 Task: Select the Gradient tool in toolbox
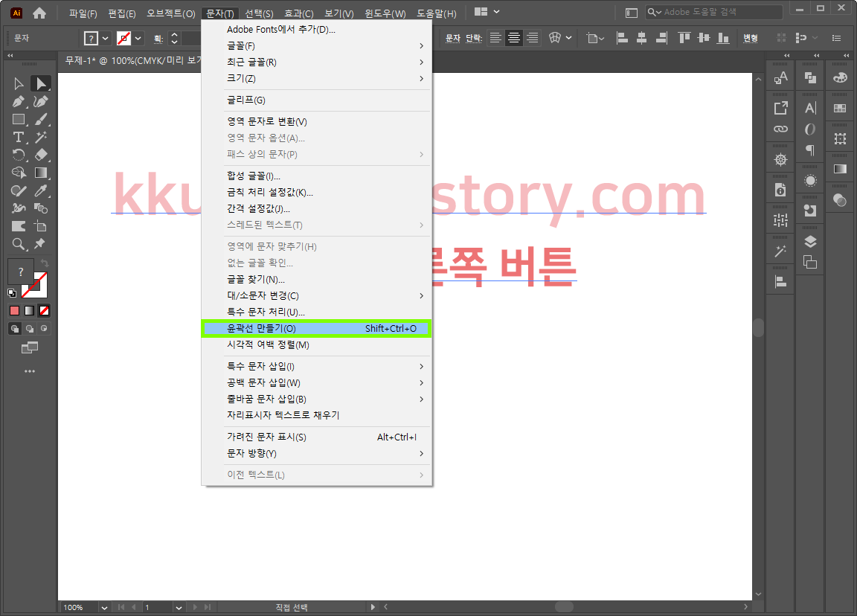click(x=40, y=173)
